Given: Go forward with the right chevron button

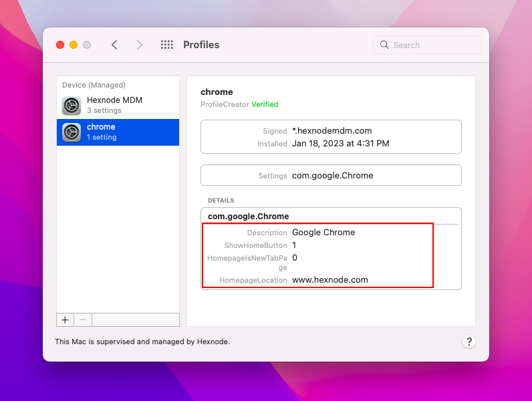Looking at the screenshot, I should [139, 45].
